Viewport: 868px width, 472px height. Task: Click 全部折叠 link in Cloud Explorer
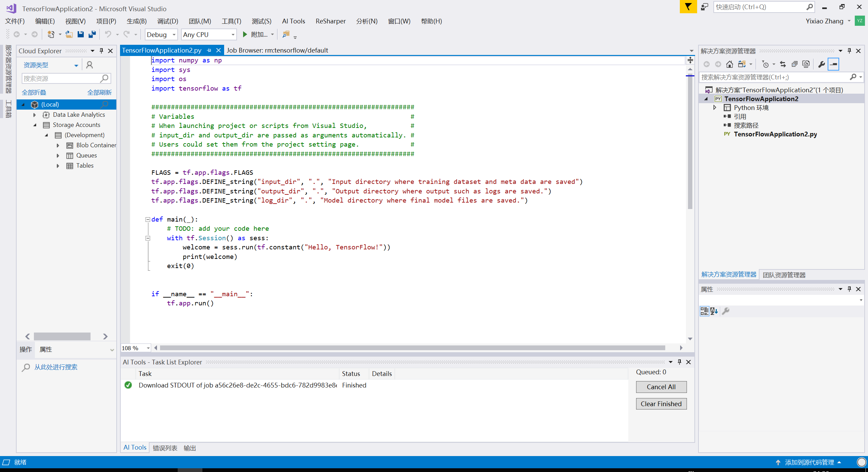point(34,92)
